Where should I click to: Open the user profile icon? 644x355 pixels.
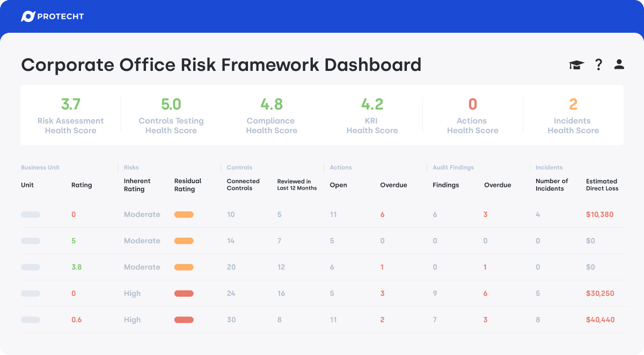pyautogui.click(x=619, y=64)
